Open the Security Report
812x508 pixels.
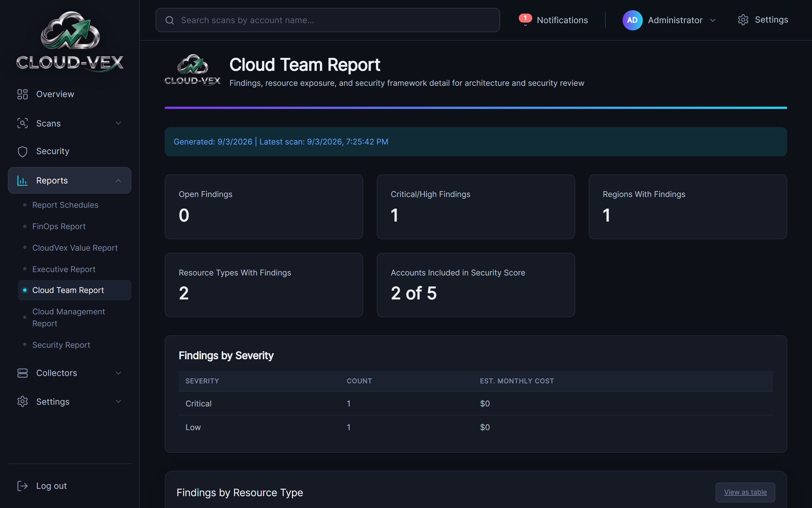(61, 345)
